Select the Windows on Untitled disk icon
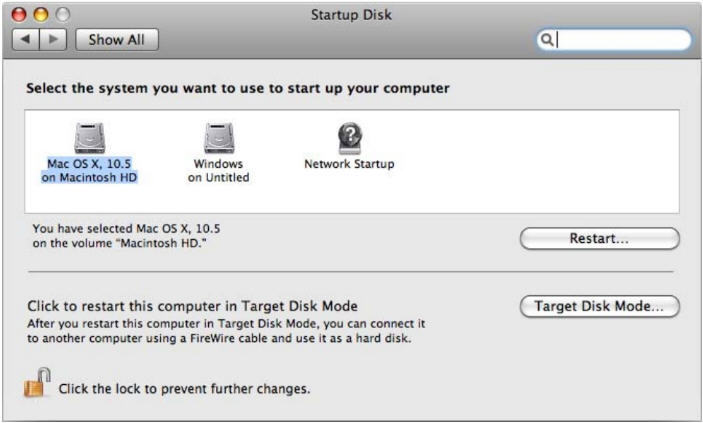 pyautogui.click(x=218, y=138)
